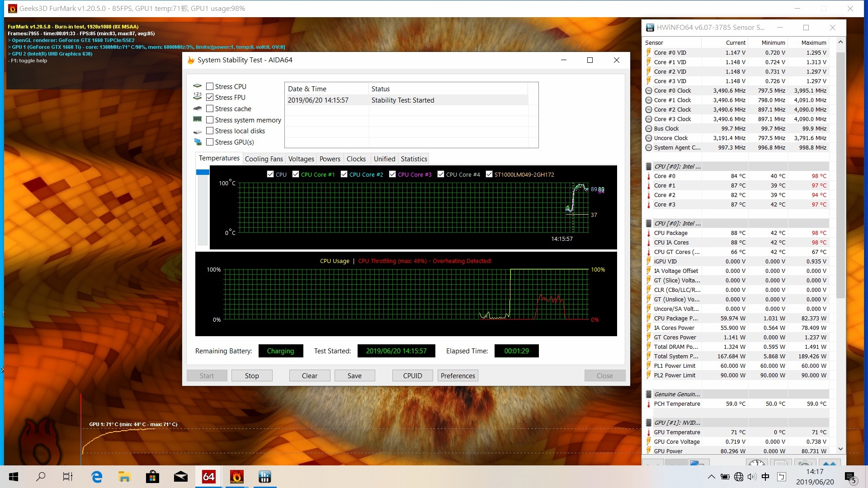868x488 pixels.
Task: Select the Temperatures tab
Action: 219,158
